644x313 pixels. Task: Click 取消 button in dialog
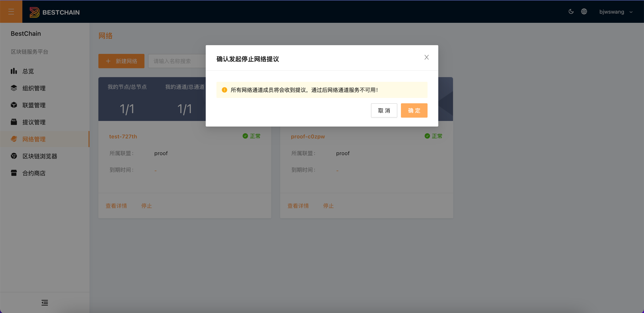pos(384,110)
